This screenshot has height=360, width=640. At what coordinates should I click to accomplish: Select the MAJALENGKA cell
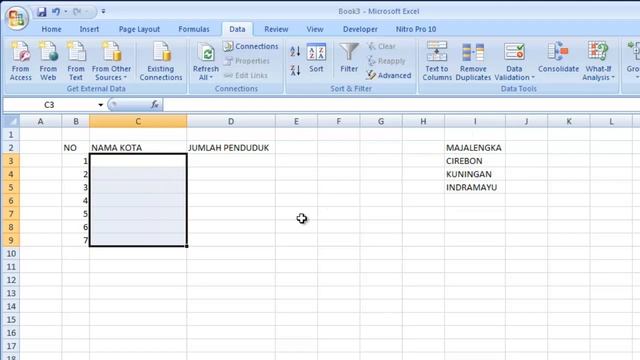point(475,148)
